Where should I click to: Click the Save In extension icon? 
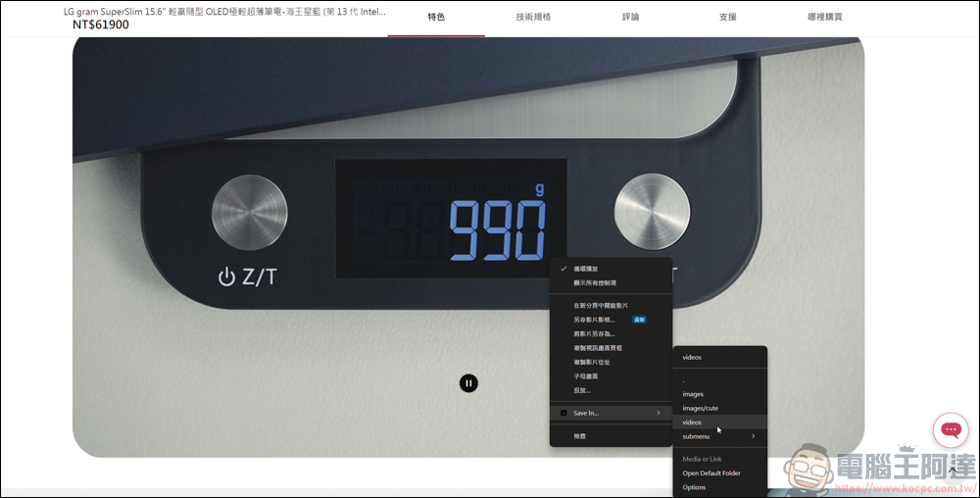pos(563,413)
